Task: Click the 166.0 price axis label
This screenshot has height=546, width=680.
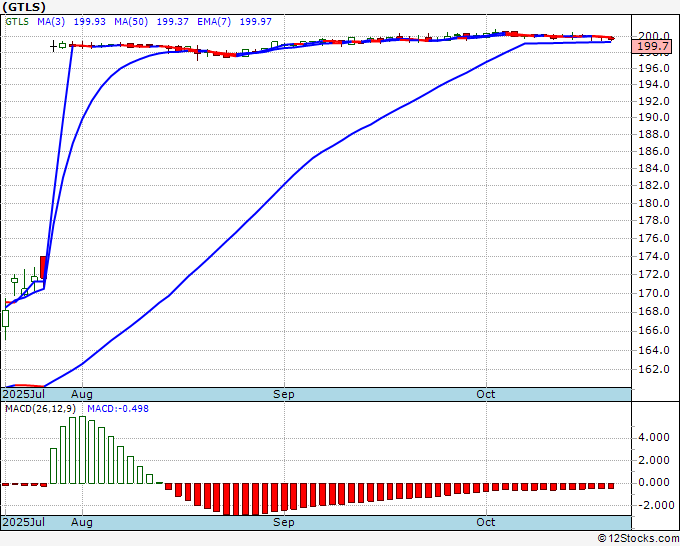Action: pos(654,330)
